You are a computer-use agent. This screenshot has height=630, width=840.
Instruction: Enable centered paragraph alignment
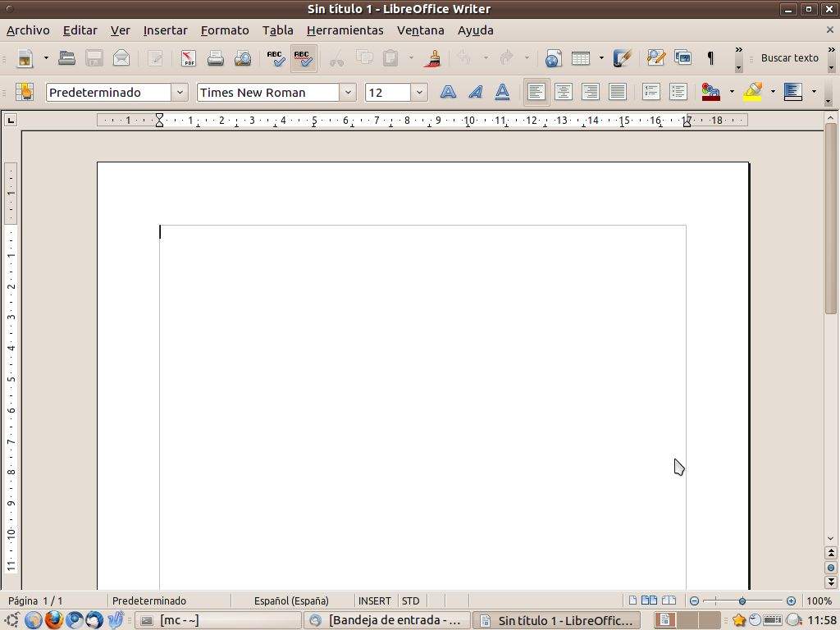coord(563,92)
